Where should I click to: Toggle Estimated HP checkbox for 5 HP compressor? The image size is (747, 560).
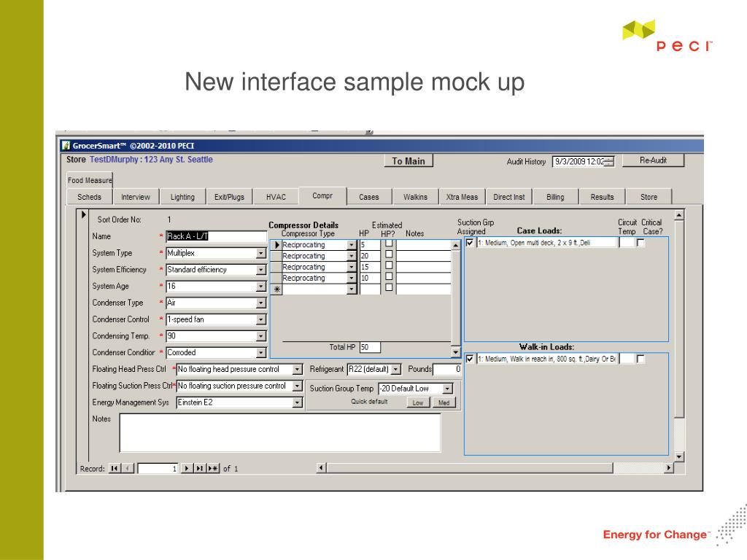pyautogui.click(x=390, y=243)
